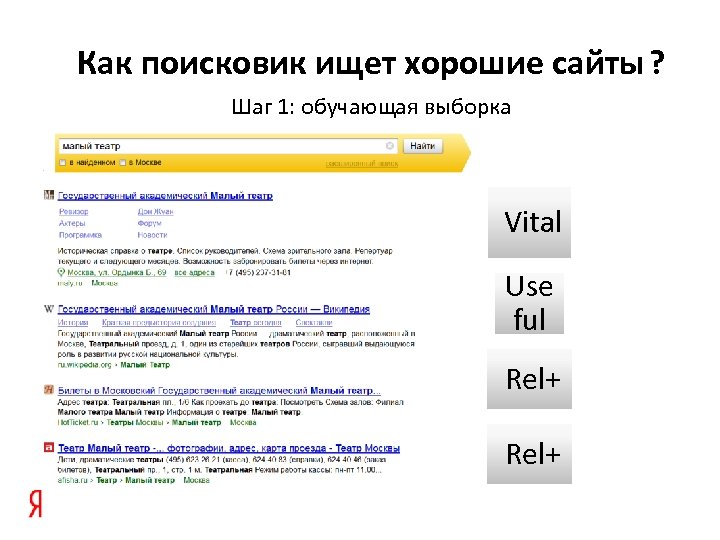Open the Ревизор sitelink
The image size is (720, 540).
pyautogui.click(x=73, y=211)
